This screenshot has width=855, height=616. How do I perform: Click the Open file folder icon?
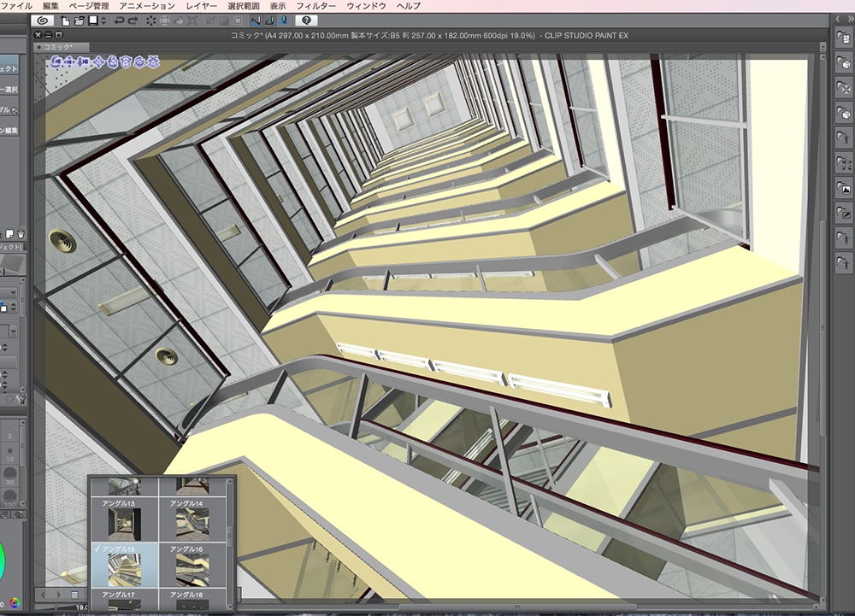(x=79, y=20)
